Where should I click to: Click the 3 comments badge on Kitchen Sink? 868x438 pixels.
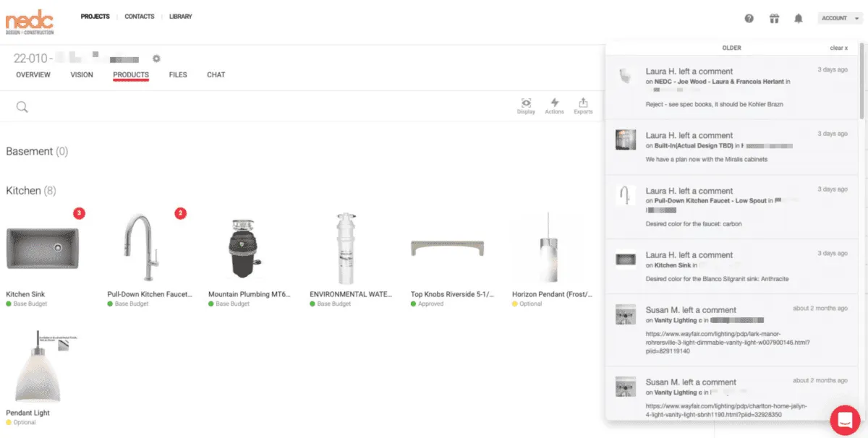point(80,213)
